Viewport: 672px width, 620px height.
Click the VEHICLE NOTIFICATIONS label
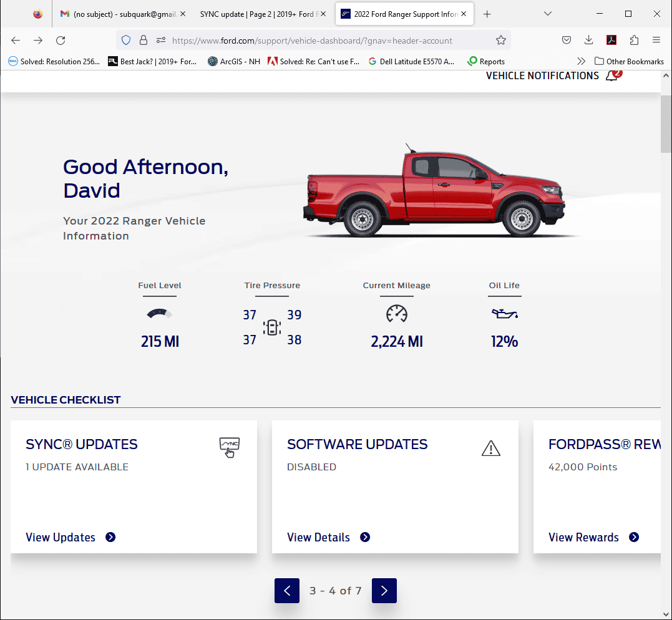click(542, 76)
